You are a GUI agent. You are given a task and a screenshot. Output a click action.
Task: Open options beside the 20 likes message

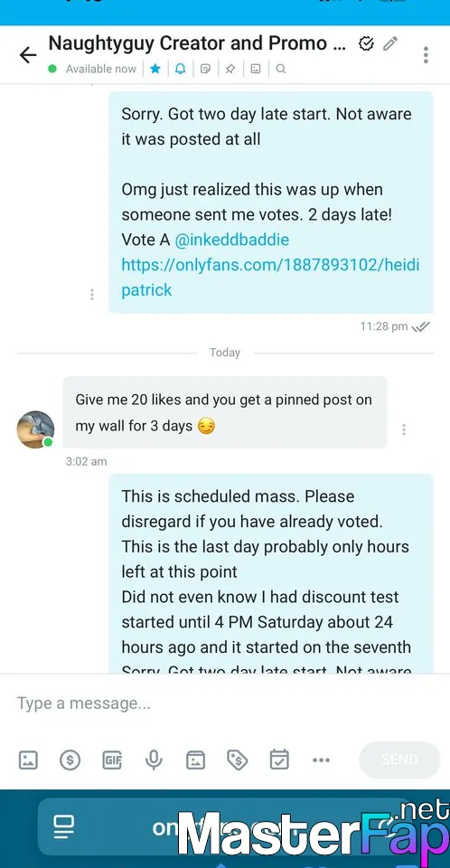pos(404,429)
